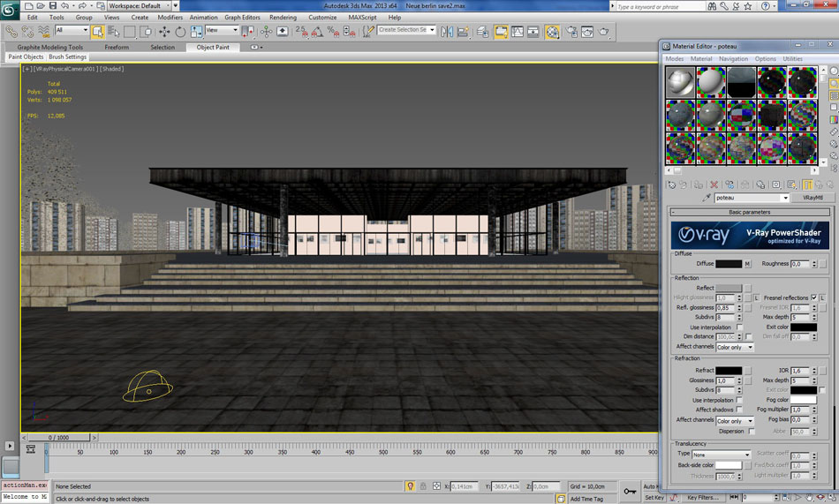Click the Add Time Tag button
This screenshot has height=504, width=839.
pyautogui.click(x=586, y=499)
